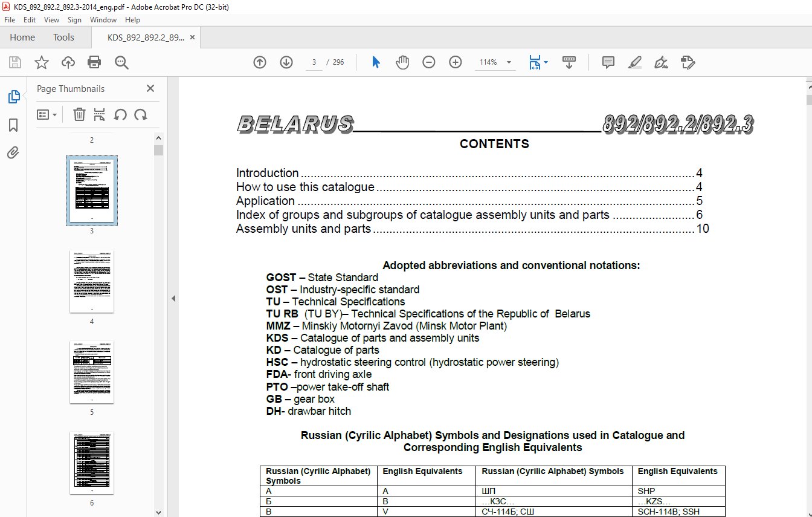Click the upload to cloud icon
The width and height of the screenshot is (812, 517).
68,62
